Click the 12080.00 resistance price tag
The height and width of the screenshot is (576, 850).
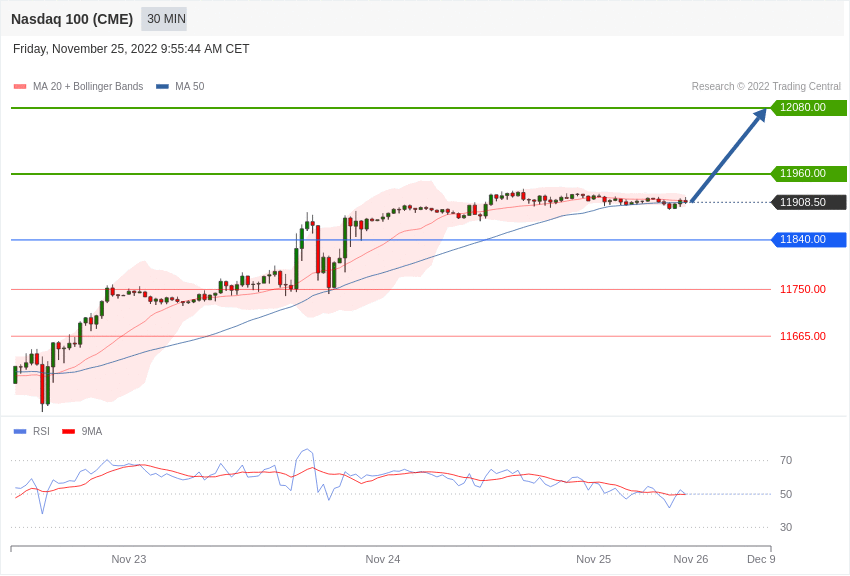[x=808, y=107]
